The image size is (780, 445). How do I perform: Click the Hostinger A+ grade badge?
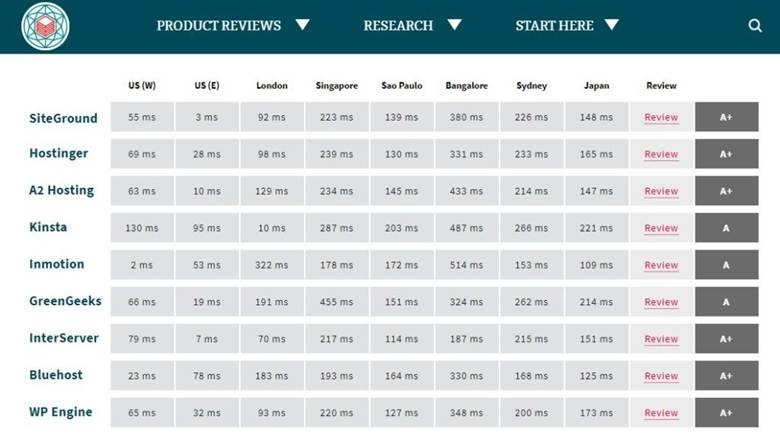pos(726,154)
